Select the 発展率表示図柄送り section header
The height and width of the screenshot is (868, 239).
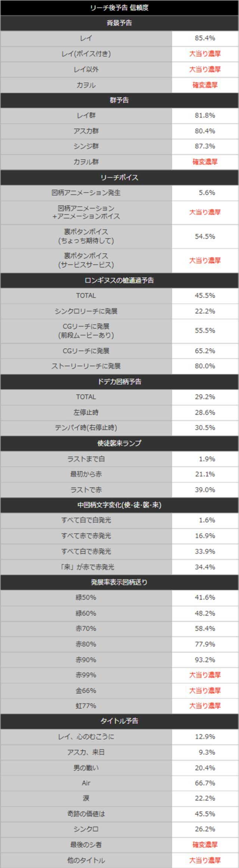coord(119,582)
